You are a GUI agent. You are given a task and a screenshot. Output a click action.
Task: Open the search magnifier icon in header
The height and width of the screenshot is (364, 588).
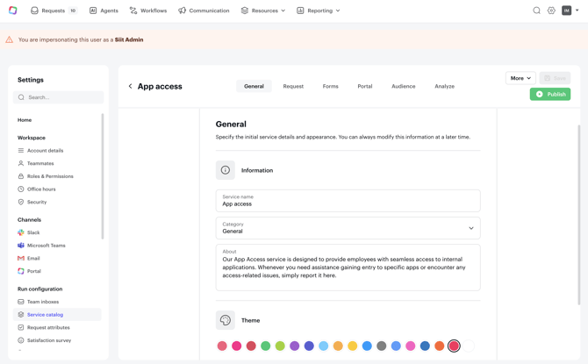(x=536, y=11)
